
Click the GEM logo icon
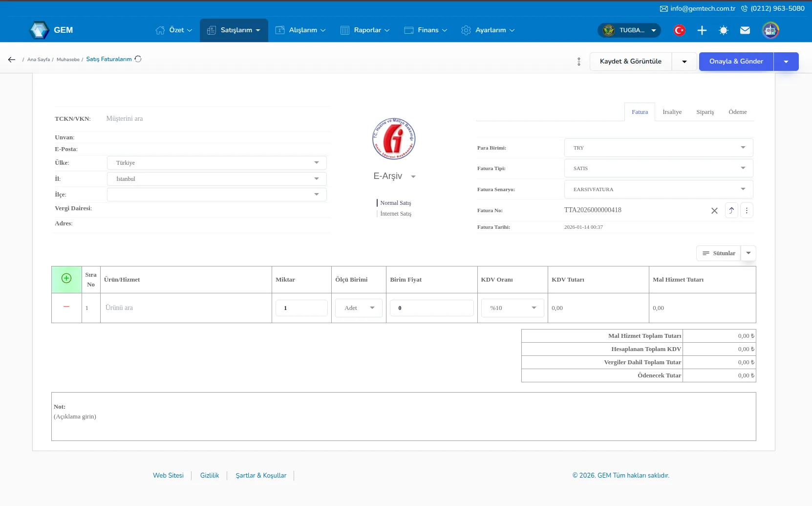(39, 30)
